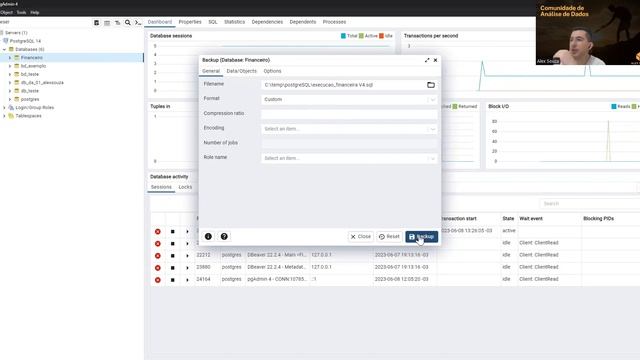Click the Close button in Backup dialog
The height and width of the screenshot is (360, 640).
click(360, 237)
